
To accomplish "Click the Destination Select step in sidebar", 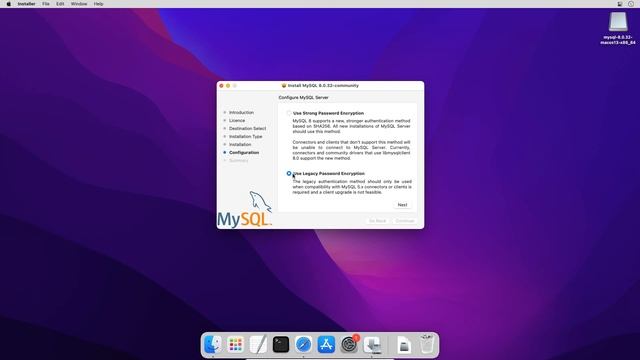I will point(247,129).
